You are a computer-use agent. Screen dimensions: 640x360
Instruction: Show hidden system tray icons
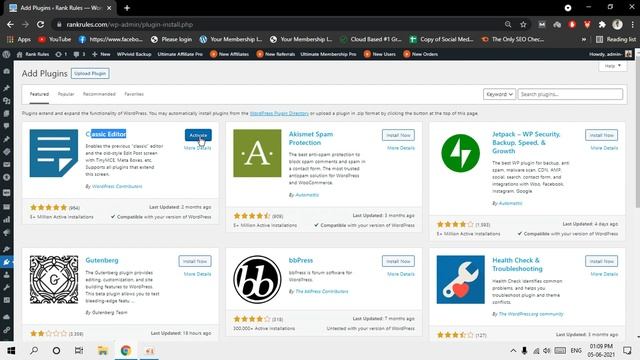click(x=513, y=351)
